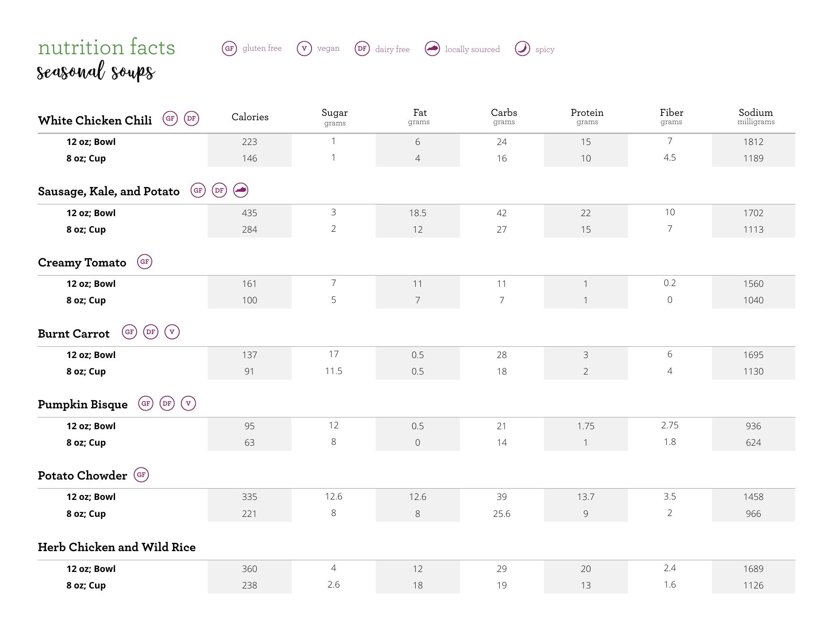Viewport: 833px width, 644px height.
Task: Click the 936 sodium value for Pumpkin Bisque
Action: point(753,426)
